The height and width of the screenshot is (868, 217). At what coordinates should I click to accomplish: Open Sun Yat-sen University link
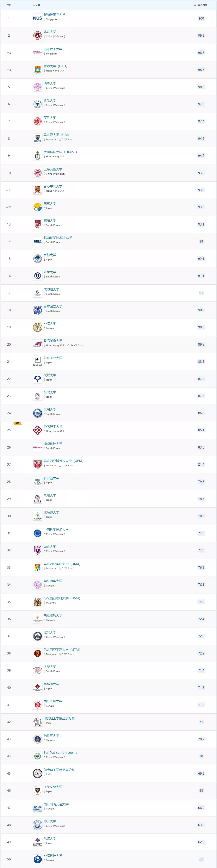60,752
